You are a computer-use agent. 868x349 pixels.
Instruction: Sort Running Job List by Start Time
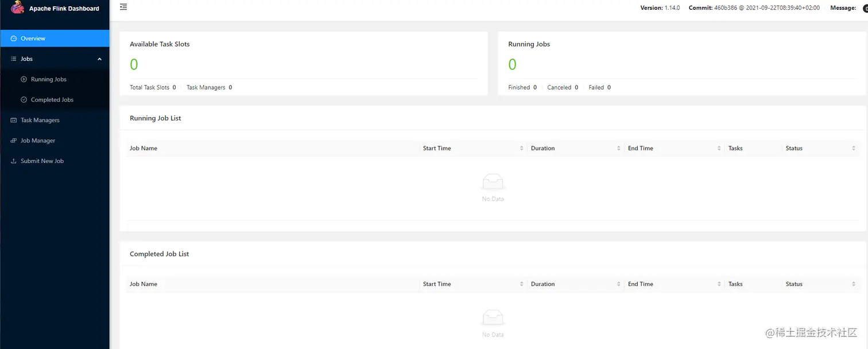(521, 148)
